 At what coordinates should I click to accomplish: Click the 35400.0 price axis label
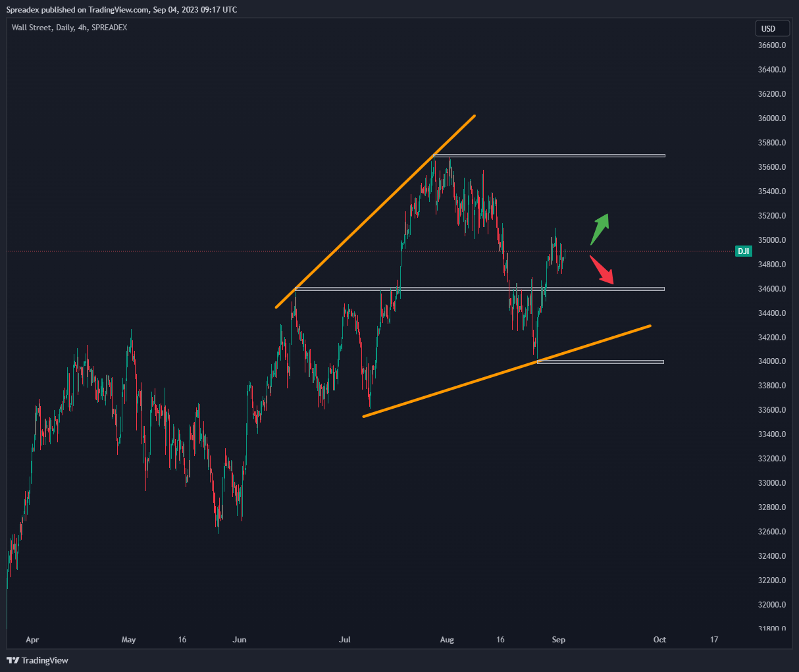pos(772,192)
